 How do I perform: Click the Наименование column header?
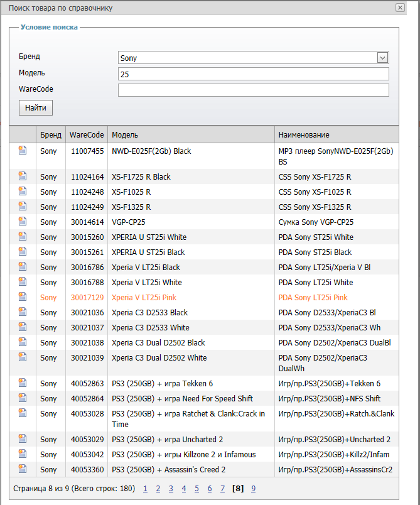pyautogui.click(x=337, y=134)
